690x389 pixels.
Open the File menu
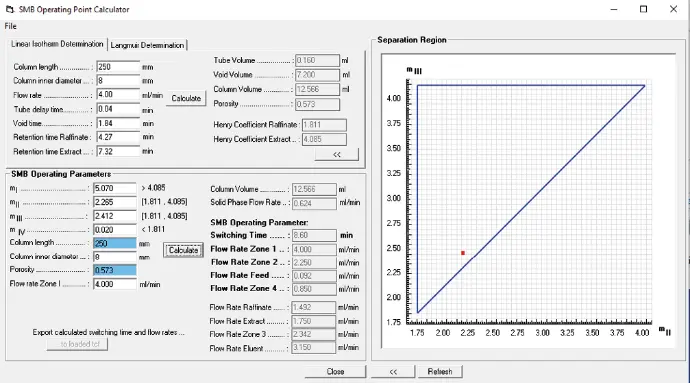tap(11, 26)
